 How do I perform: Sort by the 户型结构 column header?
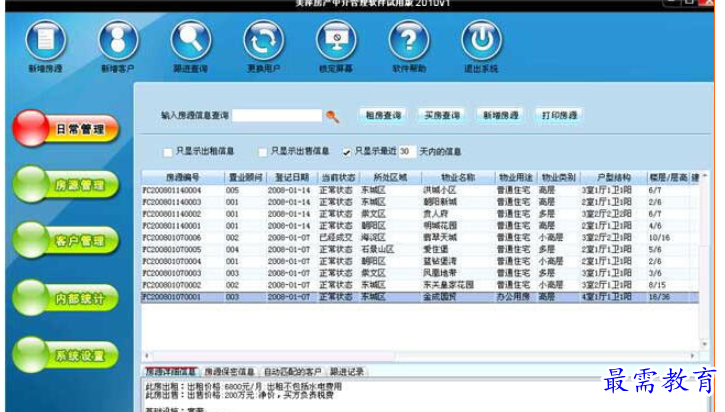(614, 178)
